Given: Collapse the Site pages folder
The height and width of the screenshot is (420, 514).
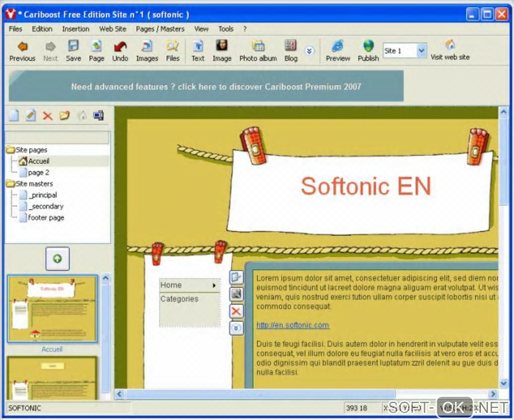Looking at the screenshot, I should tap(11, 150).
